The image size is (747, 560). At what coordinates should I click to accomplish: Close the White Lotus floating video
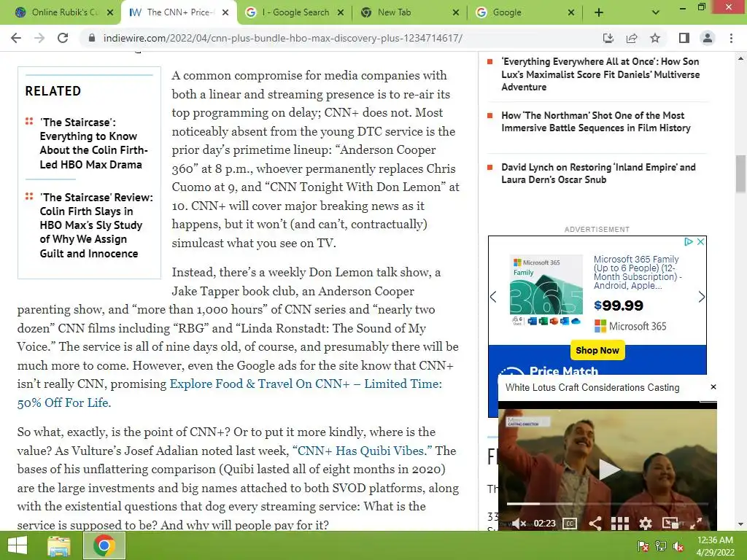click(713, 387)
